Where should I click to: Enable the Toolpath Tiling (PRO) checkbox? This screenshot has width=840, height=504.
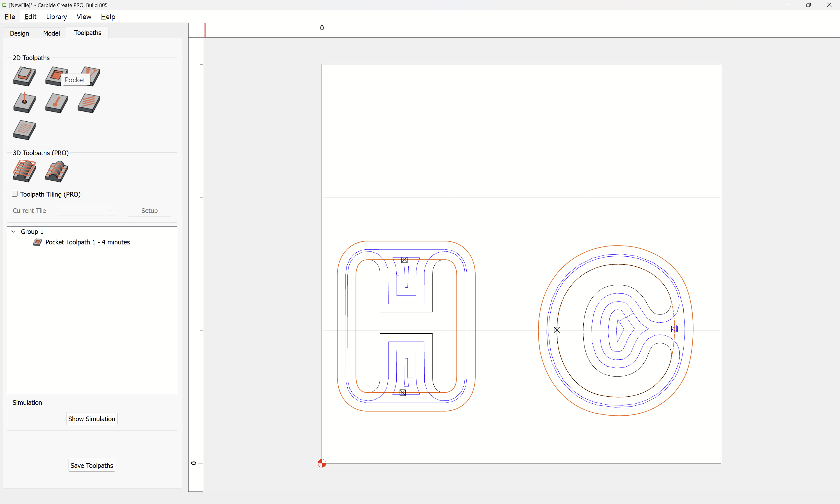pos(15,194)
